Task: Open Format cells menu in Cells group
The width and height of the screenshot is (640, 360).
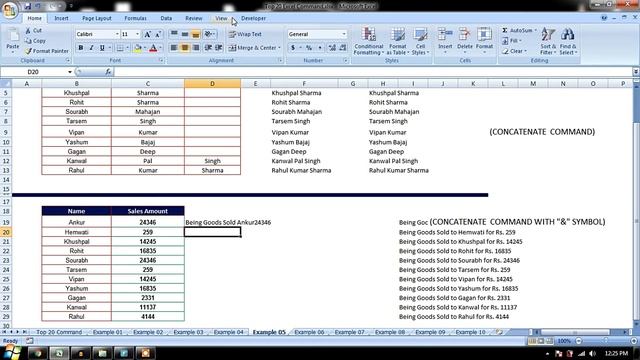Action: [484, 41]
